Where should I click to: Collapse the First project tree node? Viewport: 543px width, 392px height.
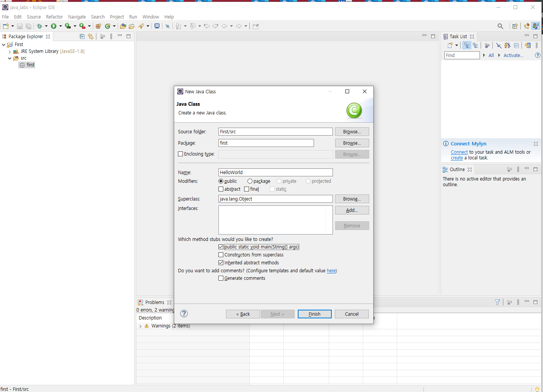click(x=4, y=45)
